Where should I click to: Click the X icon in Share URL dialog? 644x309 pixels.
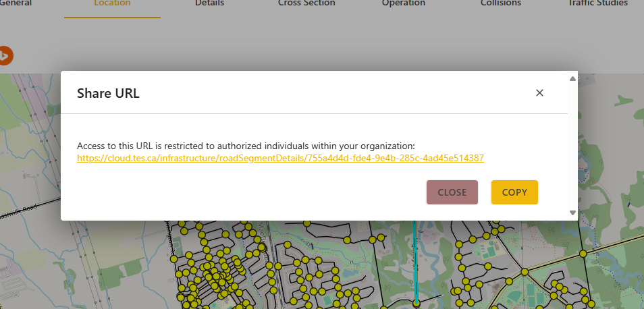(539, 93)
